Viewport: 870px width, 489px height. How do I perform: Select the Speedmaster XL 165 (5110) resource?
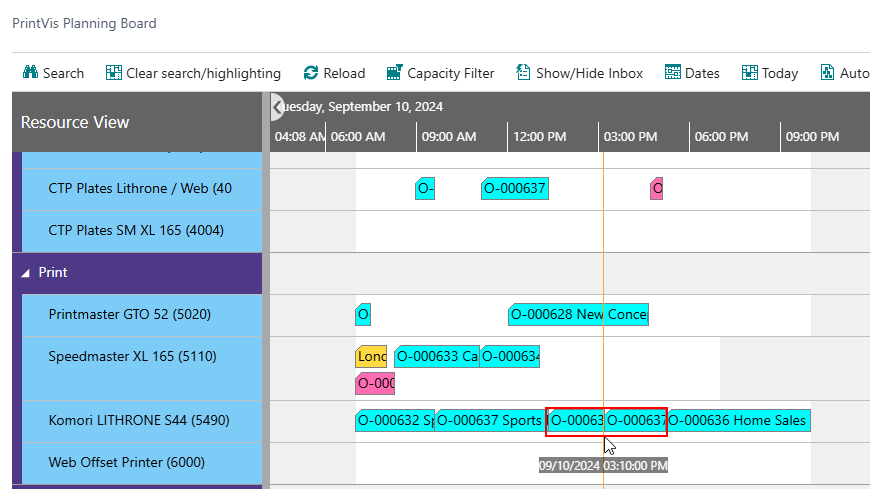pyautogui.click(x=132, y=356)
